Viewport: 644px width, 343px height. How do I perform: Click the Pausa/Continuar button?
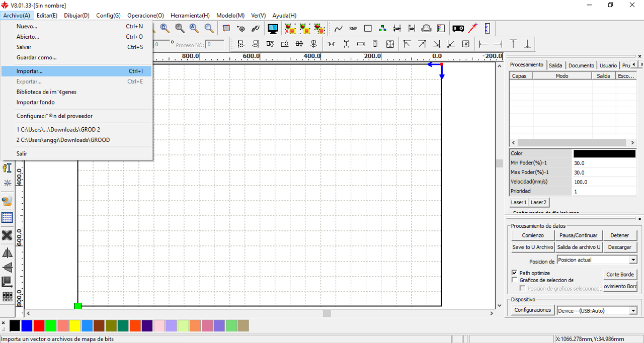(x=578, y=235)
